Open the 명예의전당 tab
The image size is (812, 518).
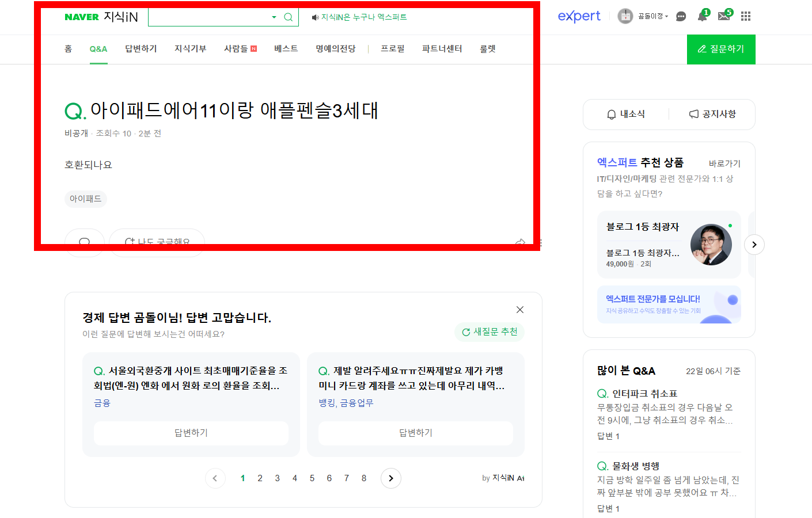click(x=336, y=49)
